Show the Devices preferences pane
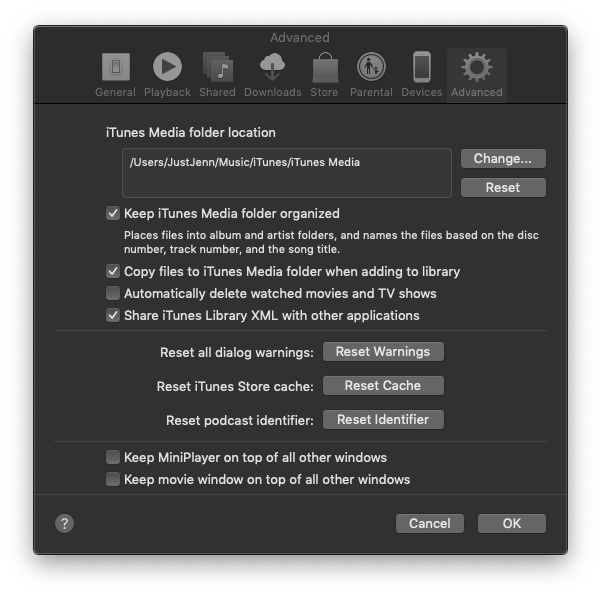 pos(422,75)
